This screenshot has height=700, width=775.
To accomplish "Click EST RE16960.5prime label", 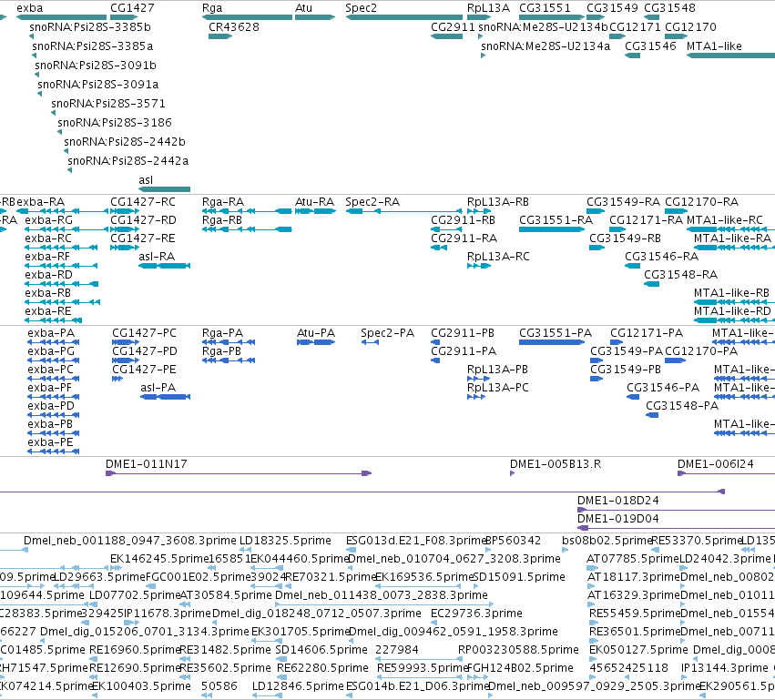I will (x=135, y=650).
